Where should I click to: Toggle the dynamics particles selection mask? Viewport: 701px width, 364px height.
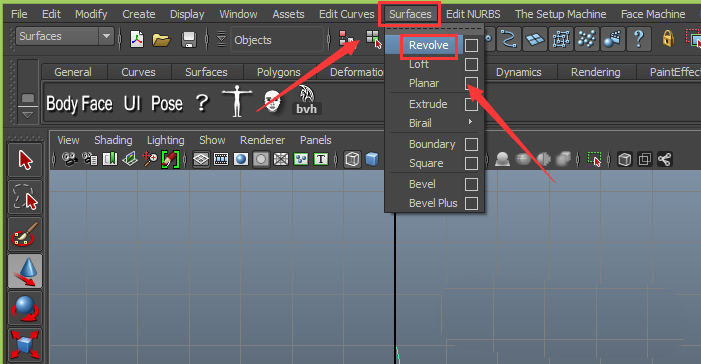click(x=587, y=39)
